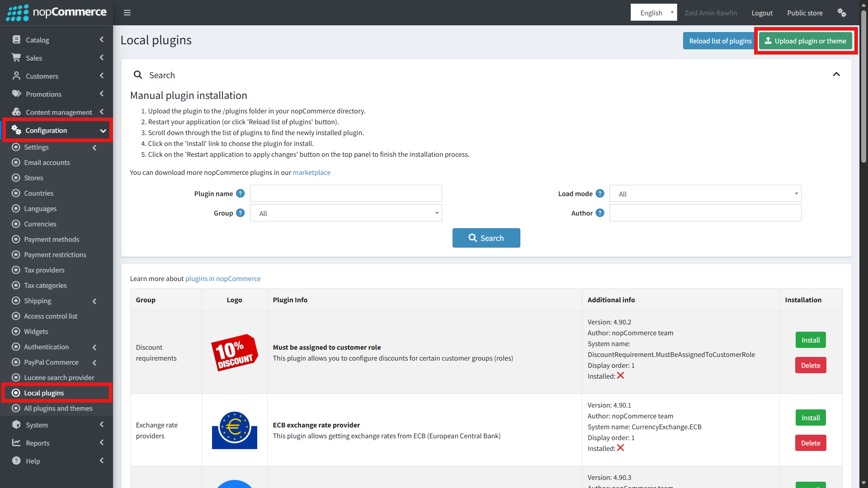Click the Reports chart icon in sidebar
The image size is (868, 488).
16,443
